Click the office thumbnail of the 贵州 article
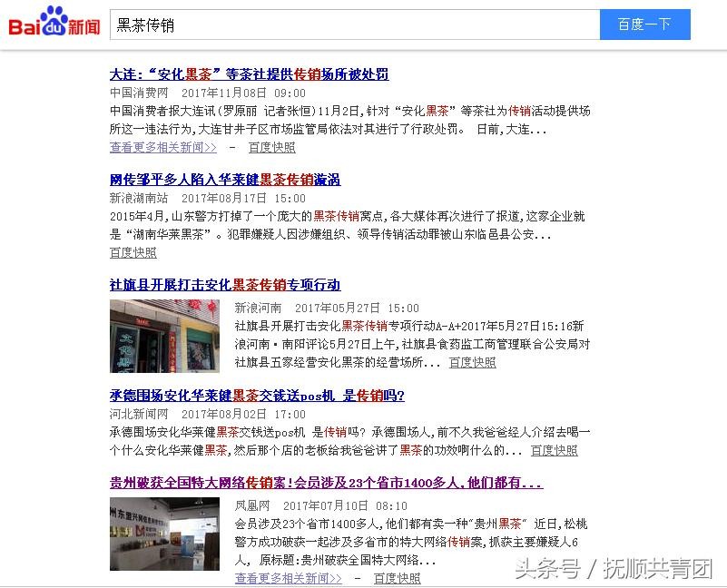The height and width of the screenshot is (588, 727). tap(164, 534)
